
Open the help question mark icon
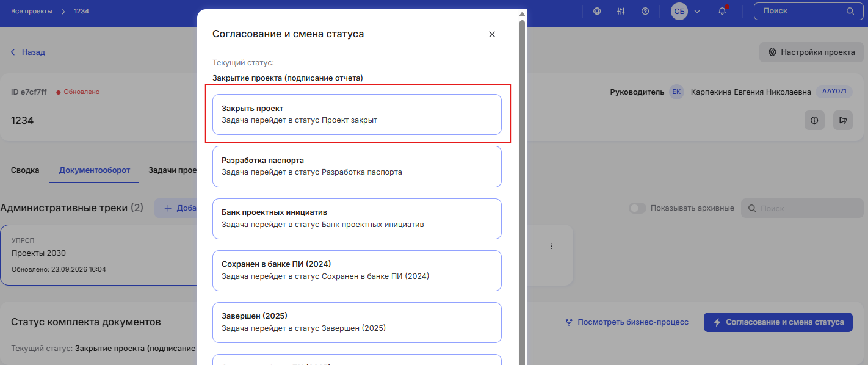click(645, 11)
